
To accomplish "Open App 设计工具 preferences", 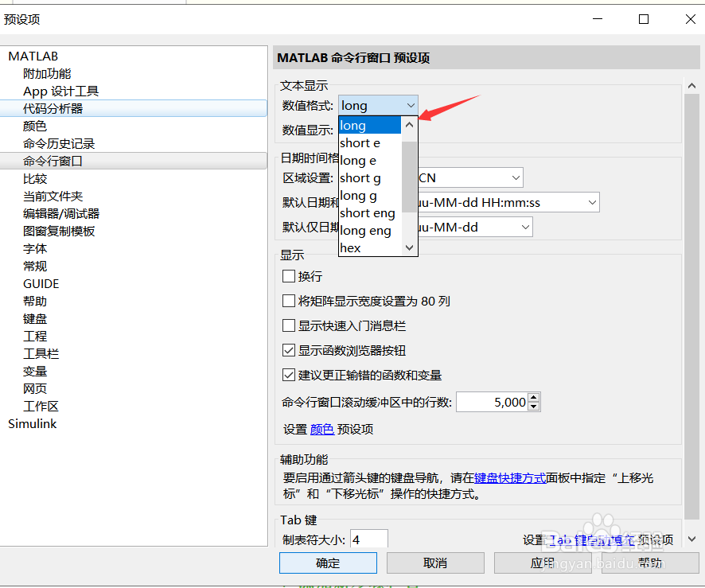I will (x=60, y=92).
